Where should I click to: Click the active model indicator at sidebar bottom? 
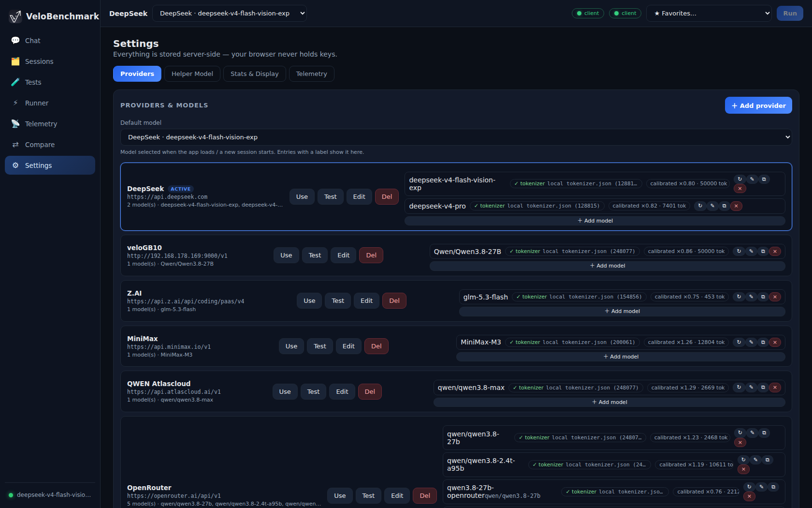click(50, 495)
